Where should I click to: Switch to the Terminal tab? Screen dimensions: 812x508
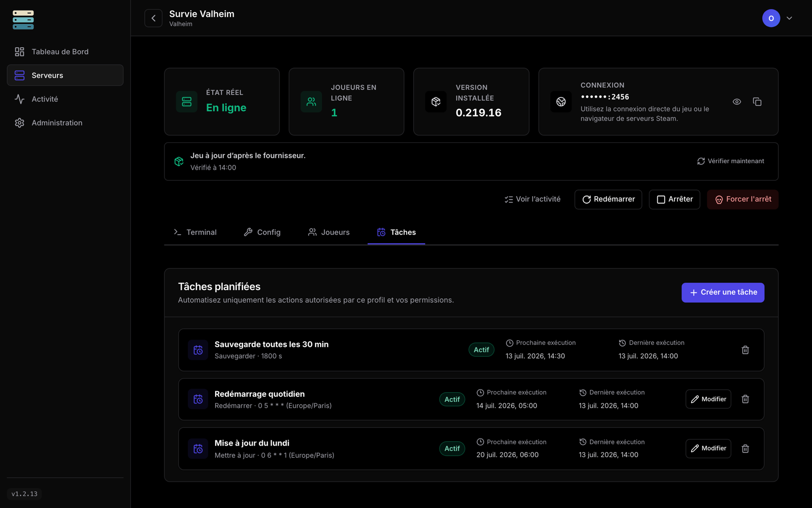pyautogui.click(x=195, y=232)
